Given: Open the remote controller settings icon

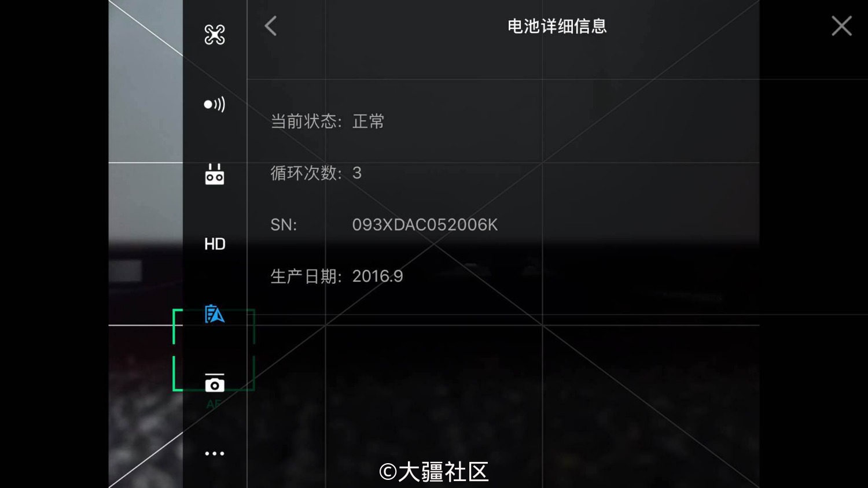Looking at the screenshot, I should click(215, 174).
